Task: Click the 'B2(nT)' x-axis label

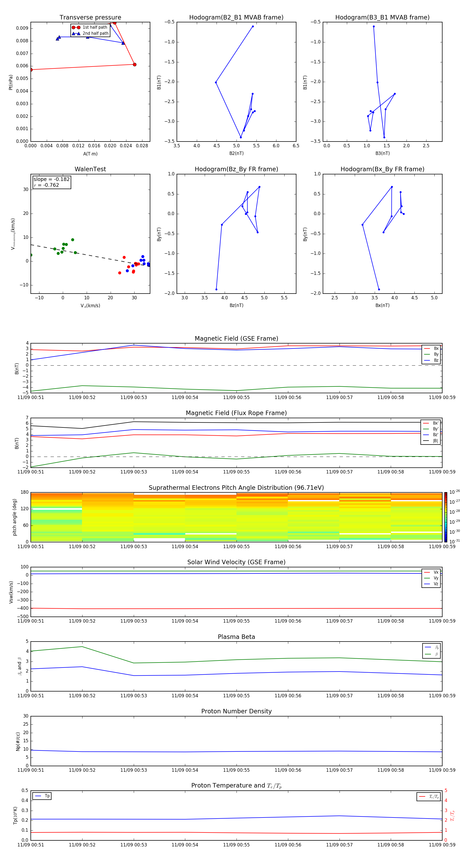Action: pos(236,153)
